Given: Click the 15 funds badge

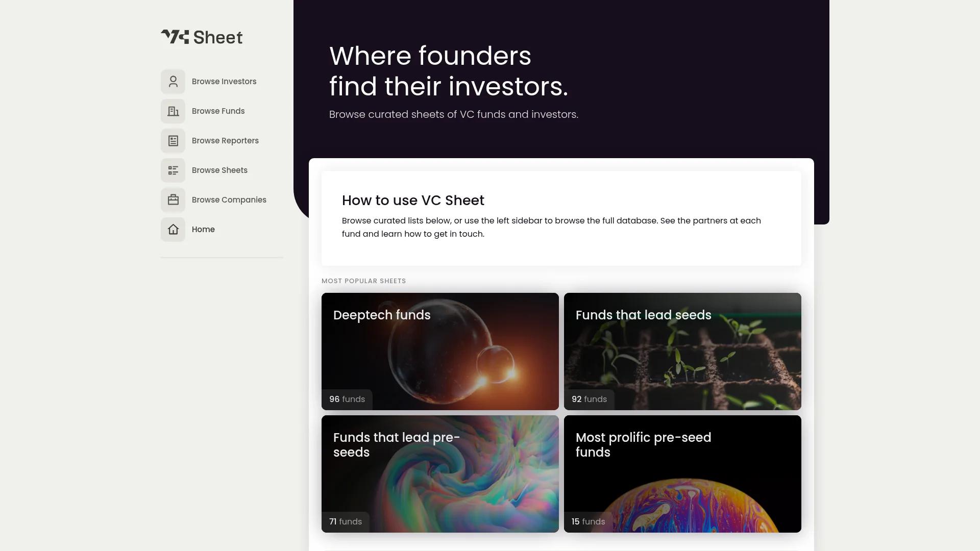Looking at the screenshot, I should [x=588, y=522].
